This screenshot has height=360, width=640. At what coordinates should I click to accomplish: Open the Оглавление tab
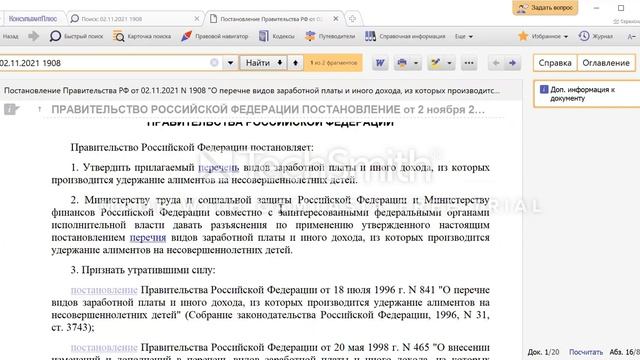[x=606, y=63]
